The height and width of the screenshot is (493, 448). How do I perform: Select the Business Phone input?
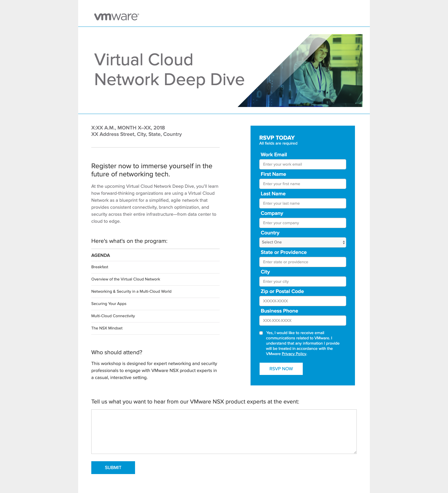point(302,320)
